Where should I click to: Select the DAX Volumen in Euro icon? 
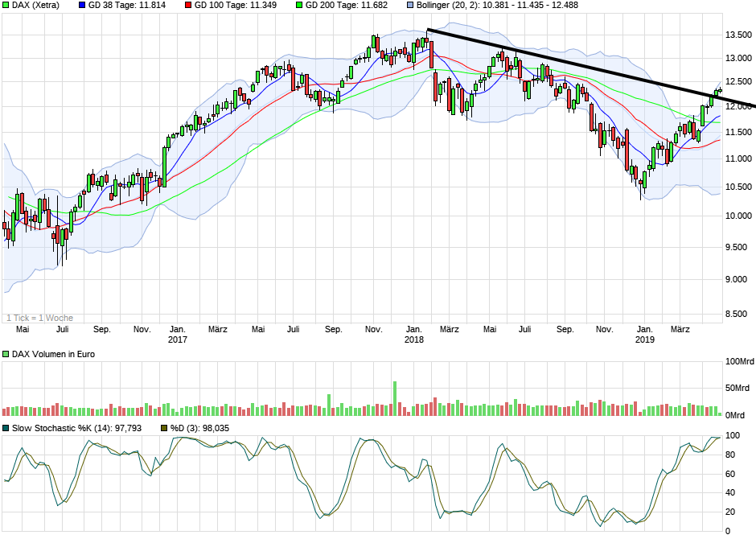coord(6,352)
